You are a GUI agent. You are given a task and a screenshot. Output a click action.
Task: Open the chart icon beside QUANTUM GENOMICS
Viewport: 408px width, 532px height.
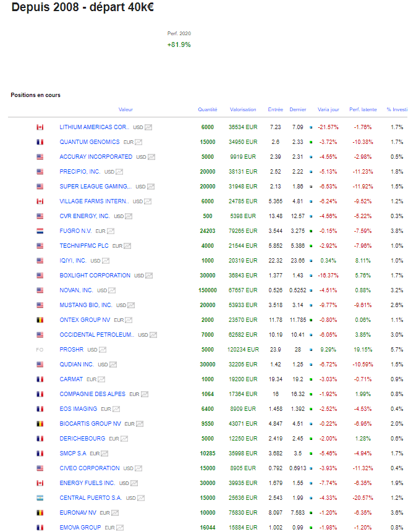coord(138,142)
